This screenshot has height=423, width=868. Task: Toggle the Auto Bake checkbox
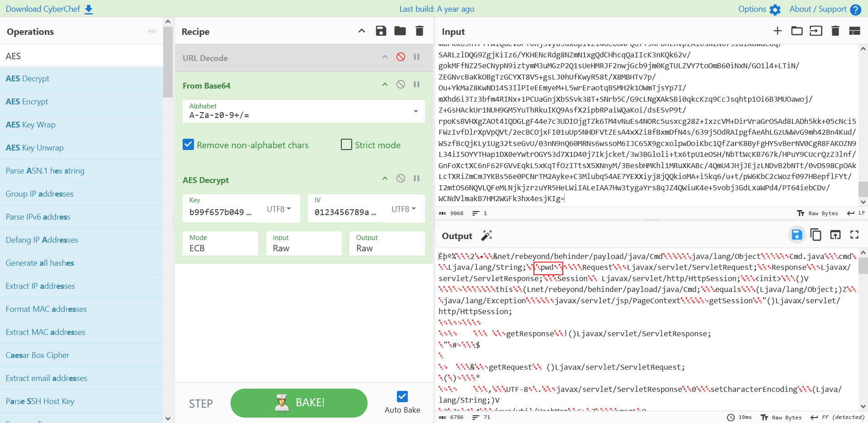402,396
